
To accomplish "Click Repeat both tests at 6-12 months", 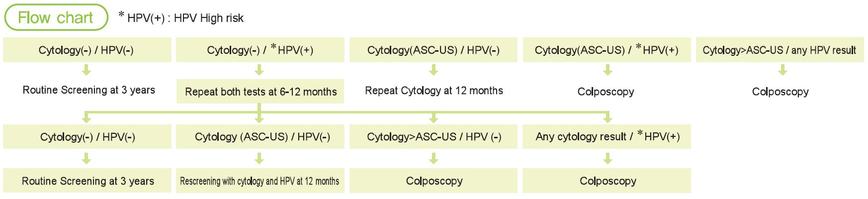I will click(260, 92).
